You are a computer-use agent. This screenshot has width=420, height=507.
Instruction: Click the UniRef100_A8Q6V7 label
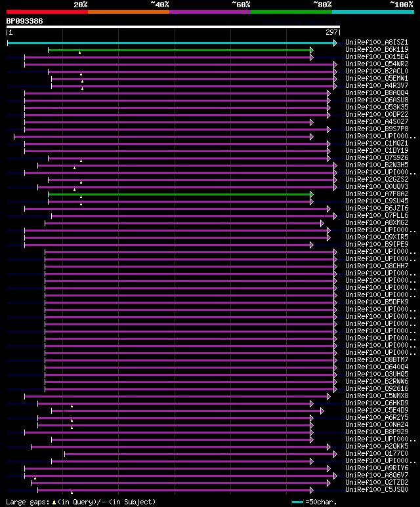point(377,475)
